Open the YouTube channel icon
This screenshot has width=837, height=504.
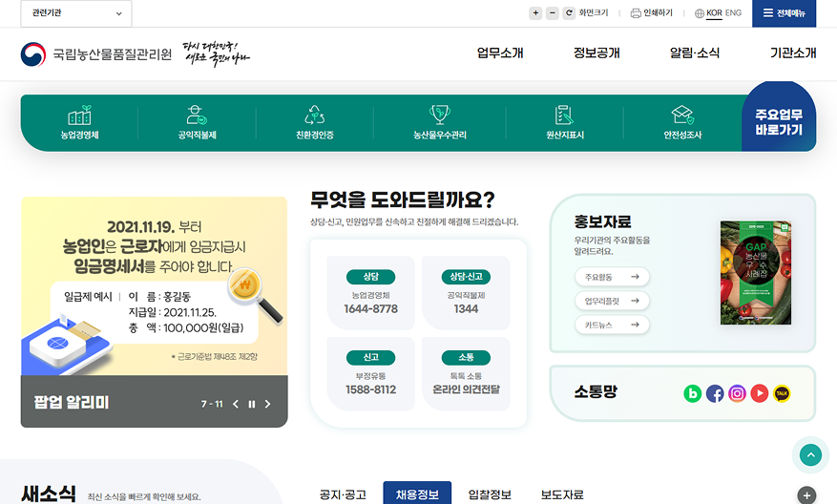tap(760, 393)
